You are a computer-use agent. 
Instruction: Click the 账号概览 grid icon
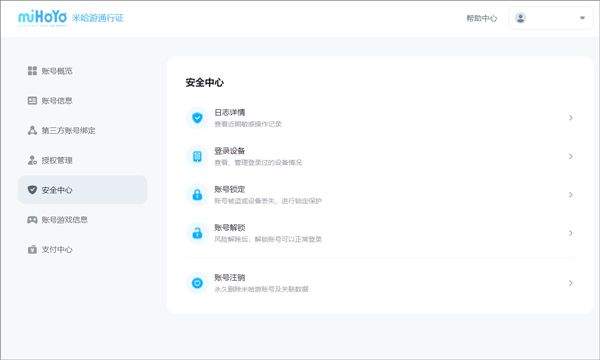tap(32, 70)
